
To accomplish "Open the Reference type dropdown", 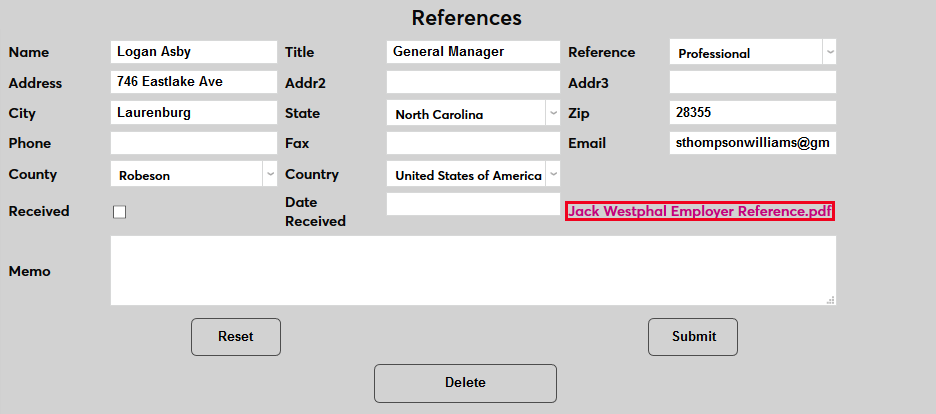I will (752, 53).
